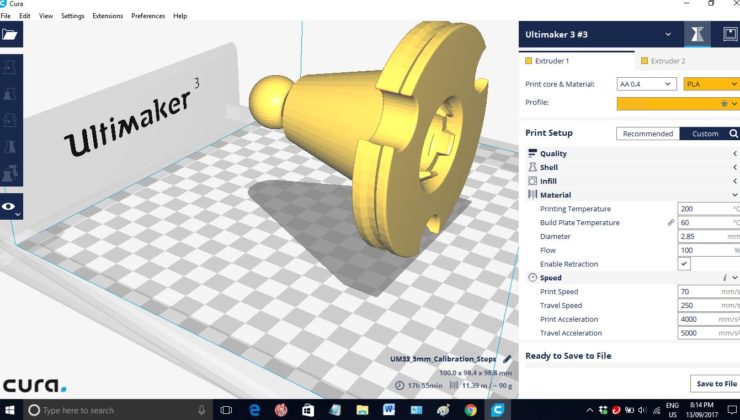The image size is (740, 420).
Task: Collapse the Material settings section
Action: point(734,195)
